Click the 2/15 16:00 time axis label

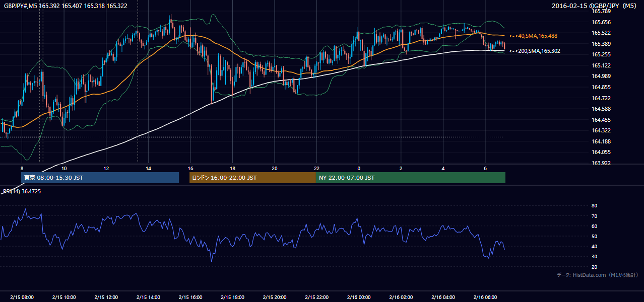[x=190, y=297]
